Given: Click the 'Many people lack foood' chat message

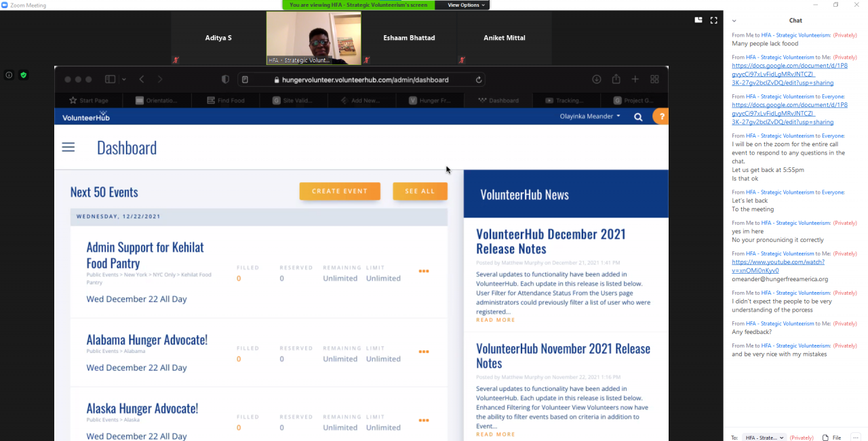Looking at the screenshot, I should [765, 44].
